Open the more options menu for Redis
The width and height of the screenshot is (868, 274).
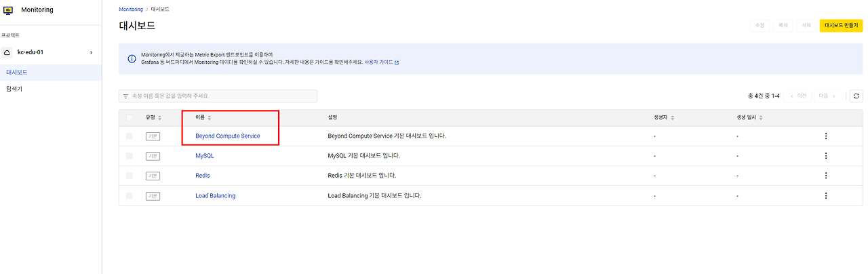825,176
